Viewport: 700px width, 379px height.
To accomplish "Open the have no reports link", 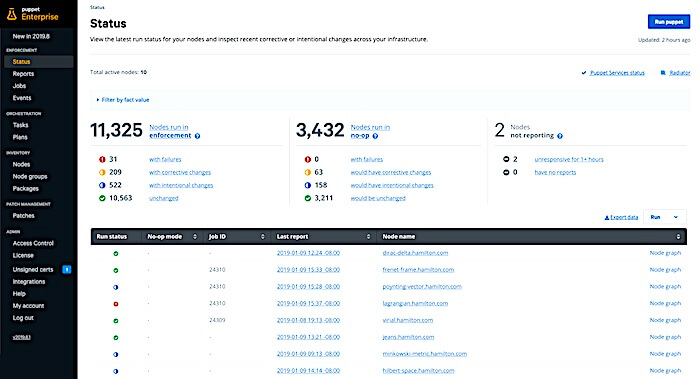I will [x=555, y=172].
